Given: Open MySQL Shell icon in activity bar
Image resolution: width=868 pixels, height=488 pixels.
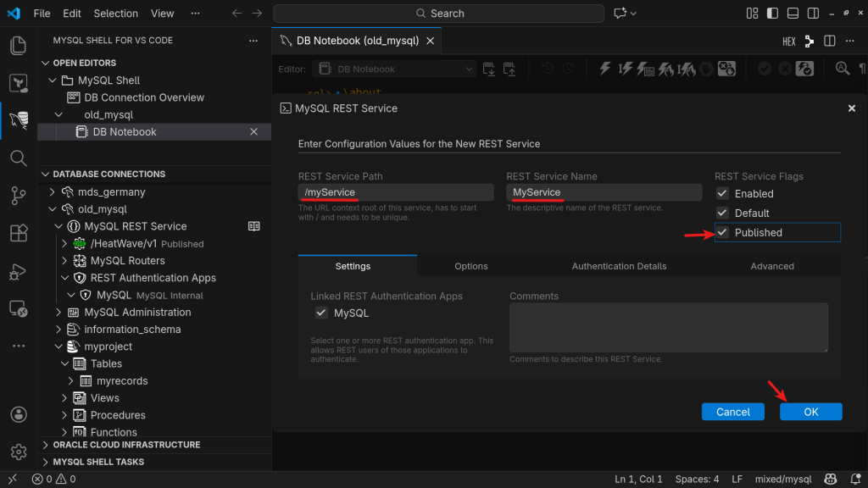Looking at the screenshot, I should [x=18, y=120].
